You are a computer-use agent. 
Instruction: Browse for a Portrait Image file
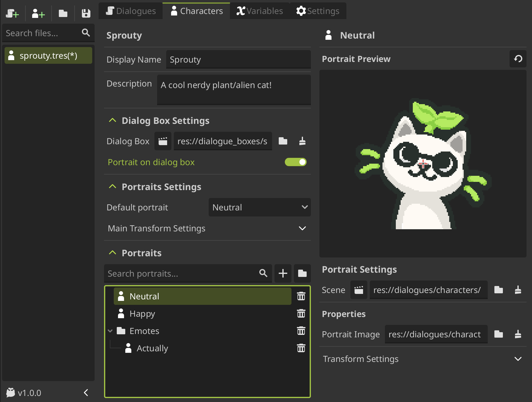point(498,334)
